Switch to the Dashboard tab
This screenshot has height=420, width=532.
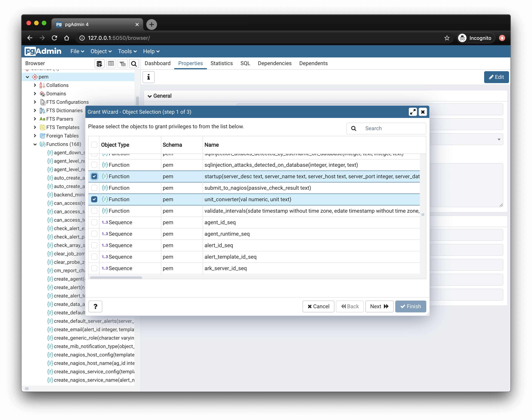point(157,63)
